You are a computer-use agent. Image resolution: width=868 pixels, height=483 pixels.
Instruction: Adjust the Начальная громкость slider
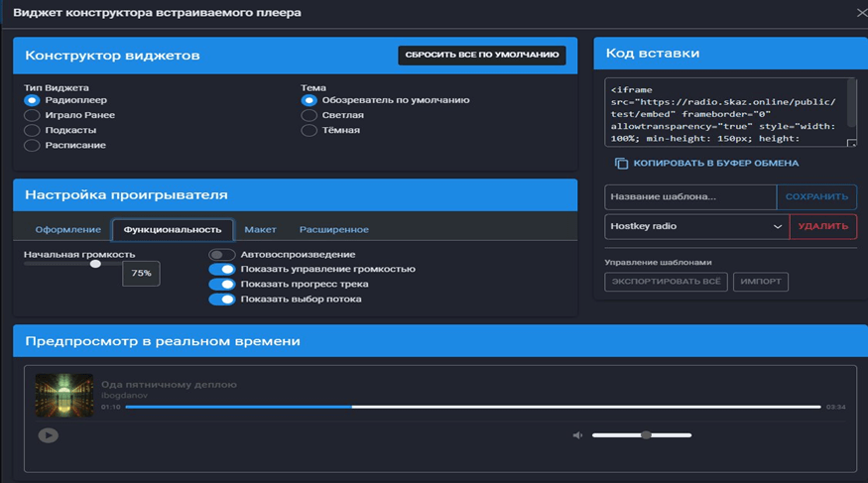(x=95, y=264)
